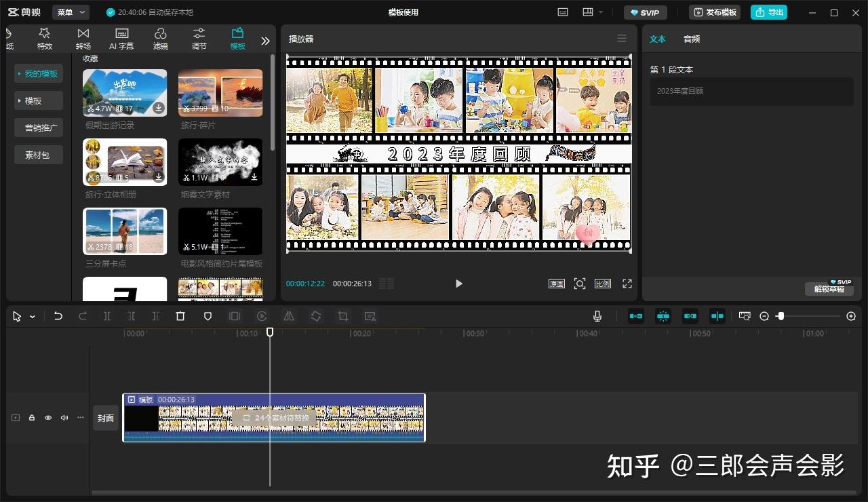Open the 菜单 dropdown
This screenshot has width=868, height=502.
[71, 12]
